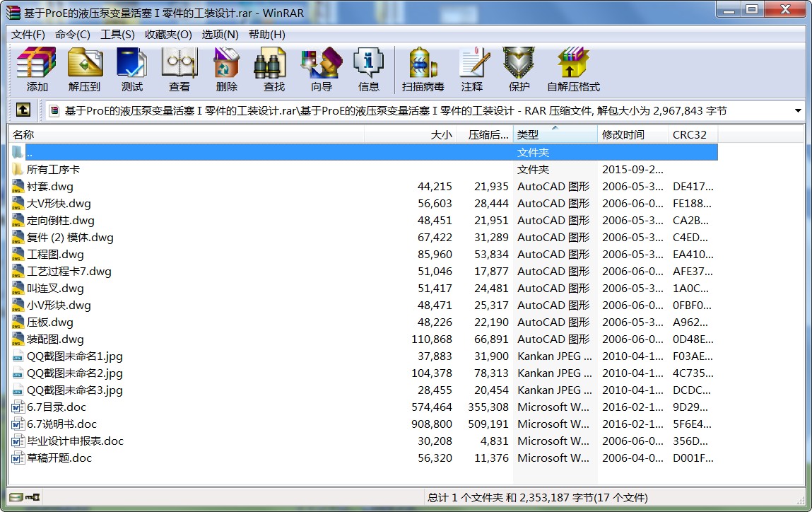Select the 装配图.dwg file
Screen dimensions: 812x512
pos(55,339)
